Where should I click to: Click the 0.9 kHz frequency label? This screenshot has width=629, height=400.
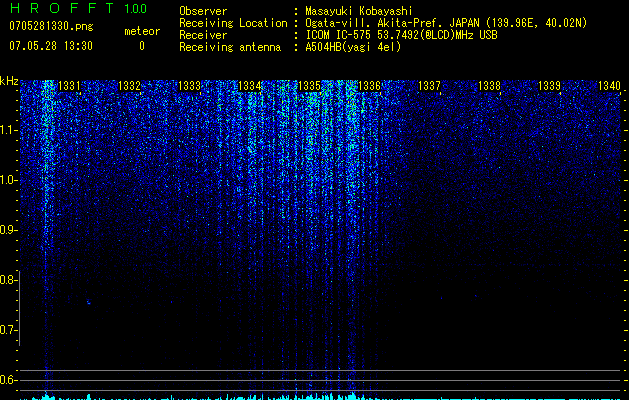pyautogui.click(x=7, y=230)
